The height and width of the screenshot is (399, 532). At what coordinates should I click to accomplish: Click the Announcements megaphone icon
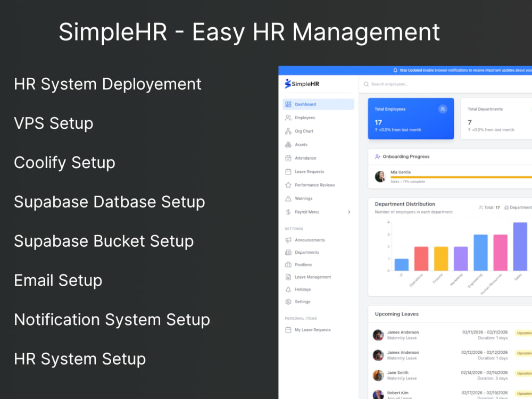pos(288,240)
